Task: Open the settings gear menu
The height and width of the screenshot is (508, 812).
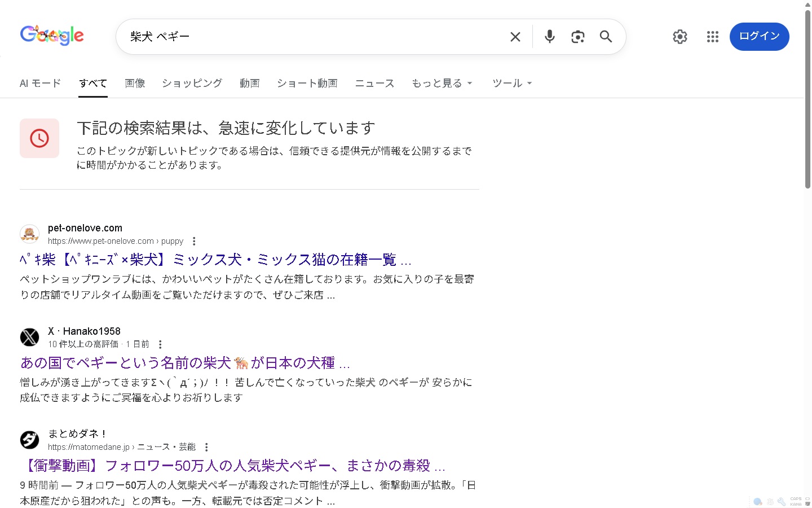Action: coord(679,37)
